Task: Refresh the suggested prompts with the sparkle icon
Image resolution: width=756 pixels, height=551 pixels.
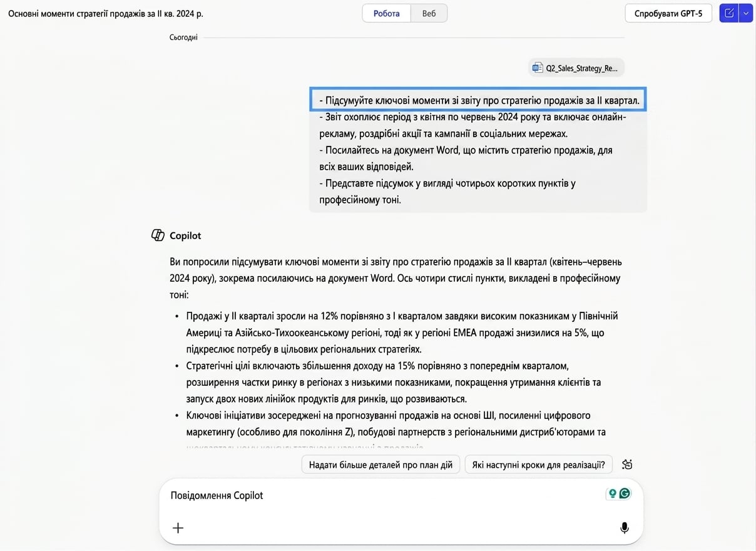Action: (x=628, y=465)
